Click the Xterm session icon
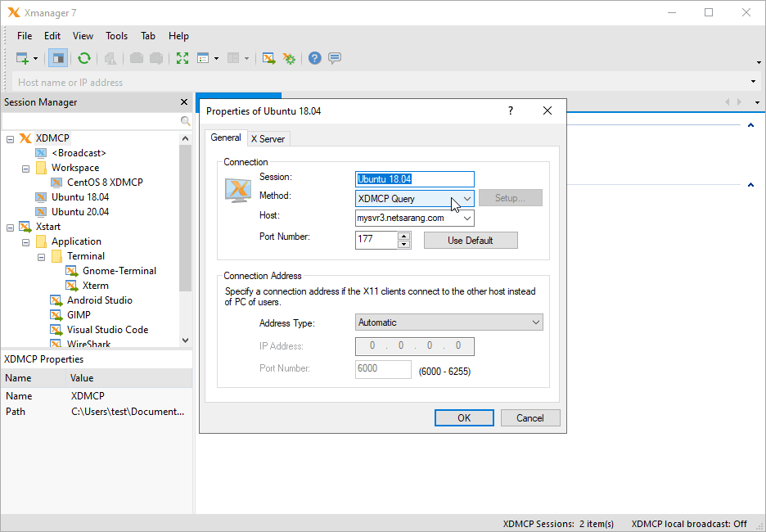The width and height of the screenshot is (766, 532). (x=72, y=286)
